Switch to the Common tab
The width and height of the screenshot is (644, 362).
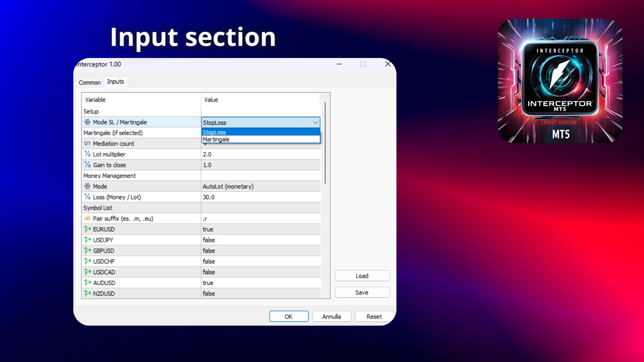(x=90, y=82)
